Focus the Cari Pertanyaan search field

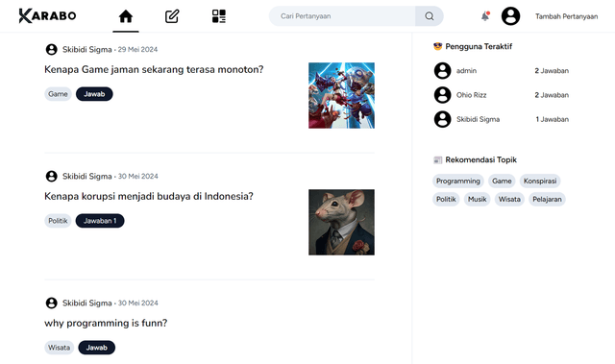[x=342, y=16]
